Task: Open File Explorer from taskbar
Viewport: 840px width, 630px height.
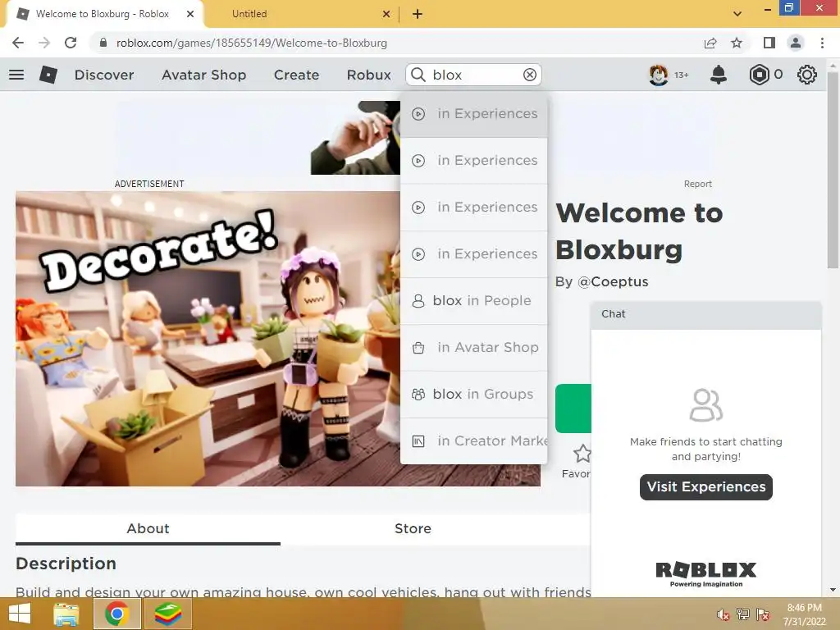Action: (66, 614)
